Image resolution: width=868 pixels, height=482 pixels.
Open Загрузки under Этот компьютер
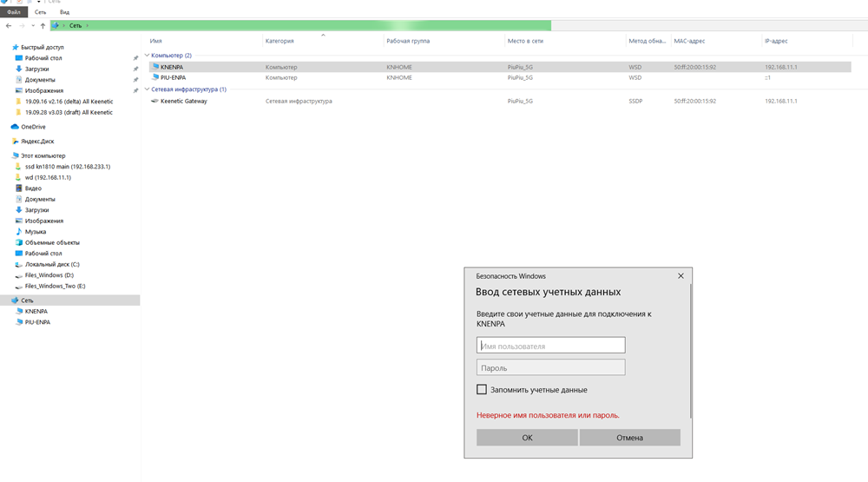pyautogui.click(x=36, y=210)
